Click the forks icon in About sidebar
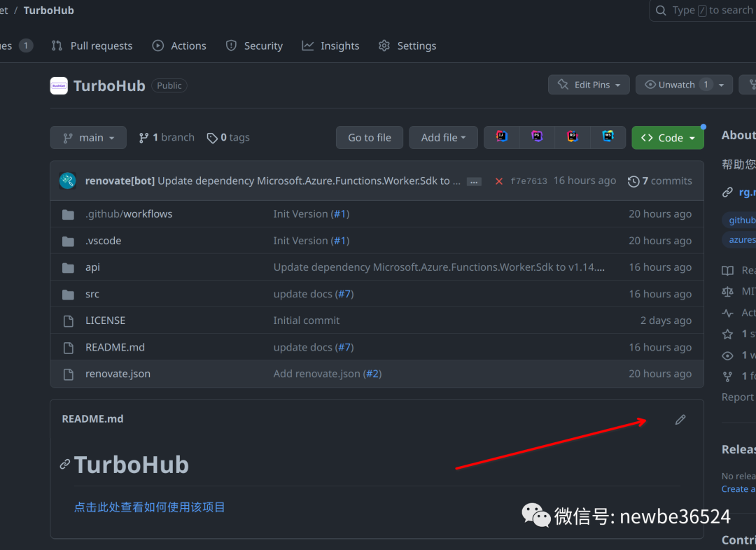Viewport: 756px width, 550px height. click(727, 376)
